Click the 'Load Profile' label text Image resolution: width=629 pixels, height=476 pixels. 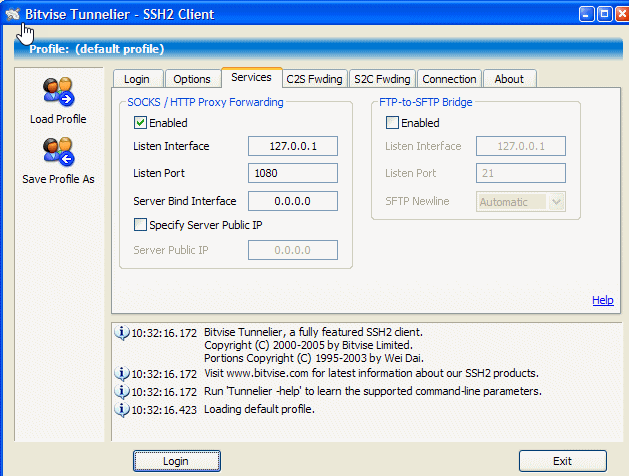point(58,119)
